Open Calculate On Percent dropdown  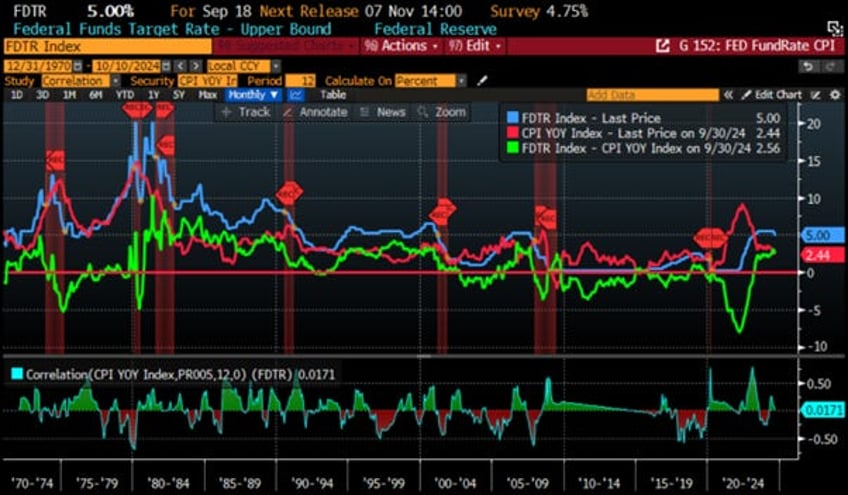pos(430,81)
